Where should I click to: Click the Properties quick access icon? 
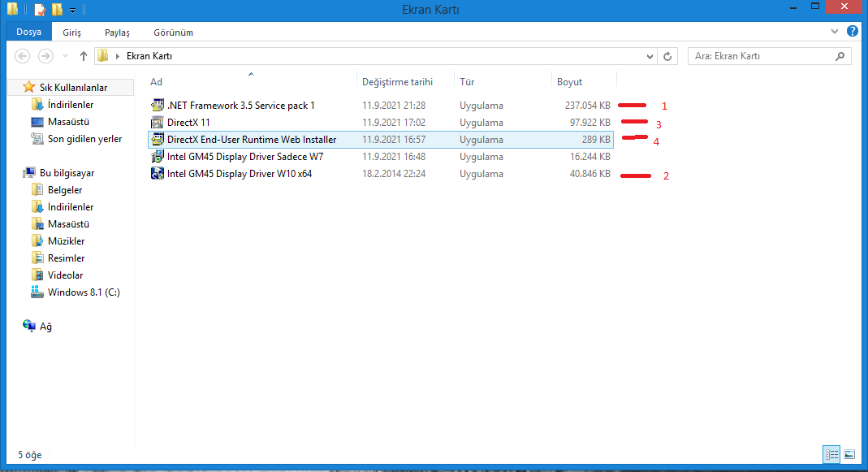tap(39, 10)
